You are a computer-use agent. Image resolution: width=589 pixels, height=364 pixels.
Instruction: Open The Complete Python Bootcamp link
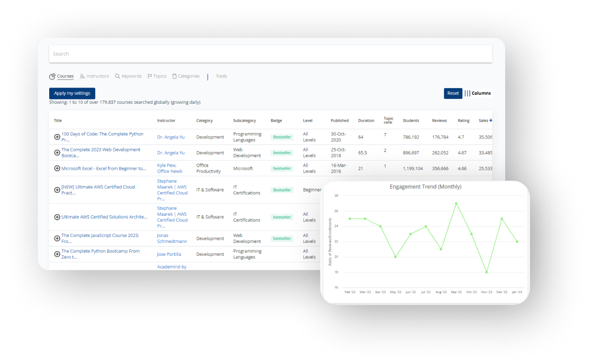pos(100,254)
